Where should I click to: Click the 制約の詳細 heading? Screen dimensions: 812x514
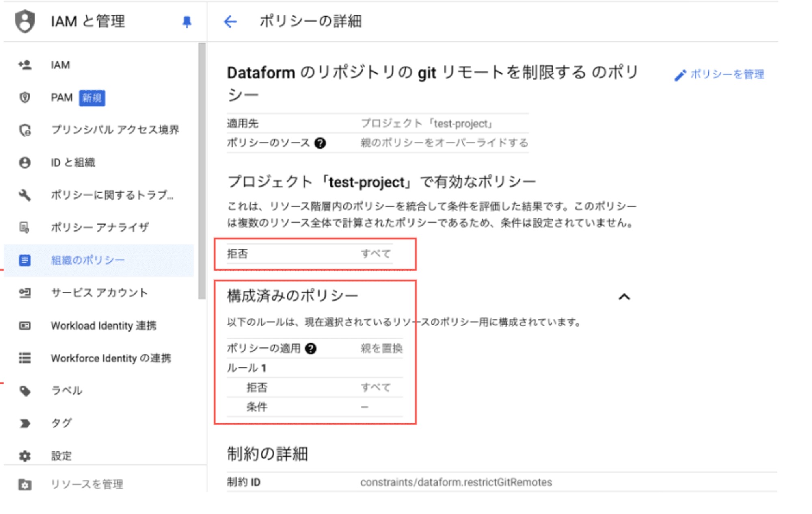tap(268, 454)
